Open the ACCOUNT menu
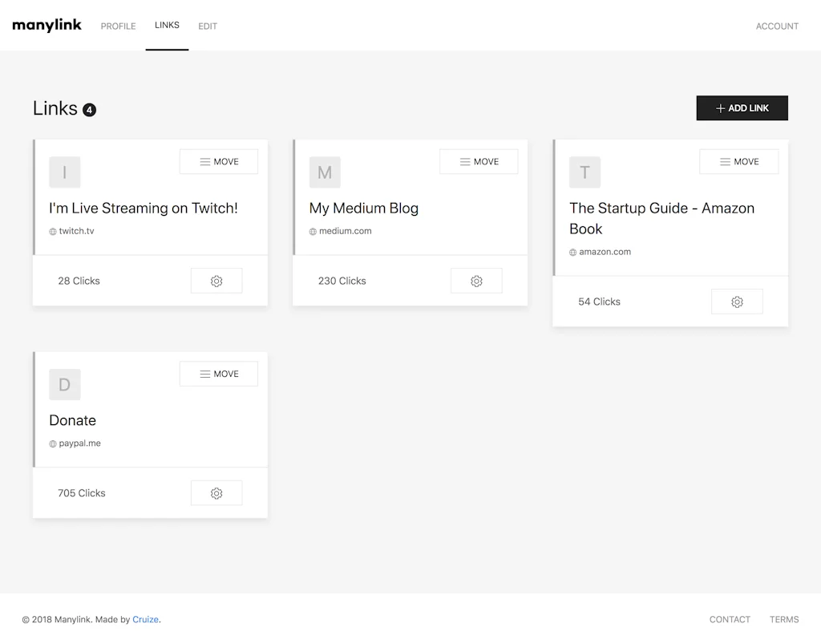821x644 pixels. coord(776,26)
